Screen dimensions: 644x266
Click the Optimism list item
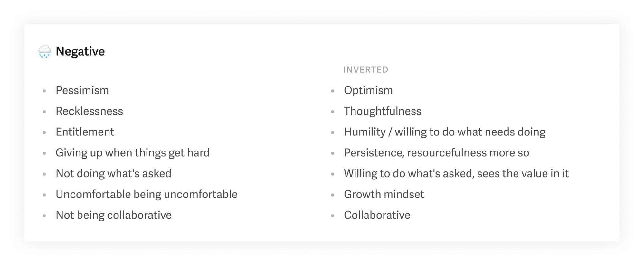click(368, 90)
